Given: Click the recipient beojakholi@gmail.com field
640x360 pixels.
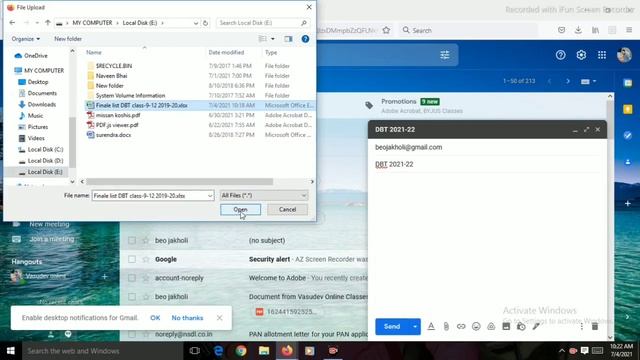Looking at the screenshot, I should pyautogui.click(x=487, y=147).
